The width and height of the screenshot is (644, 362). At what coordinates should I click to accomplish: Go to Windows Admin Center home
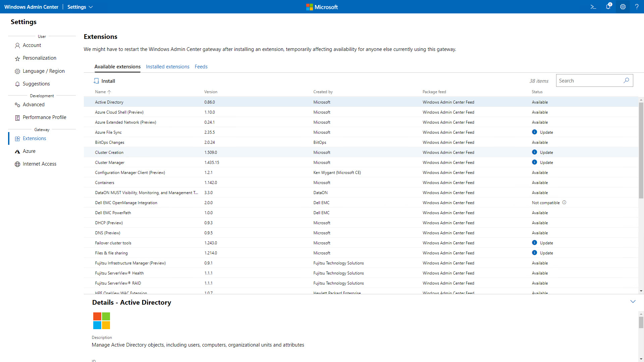31,7
